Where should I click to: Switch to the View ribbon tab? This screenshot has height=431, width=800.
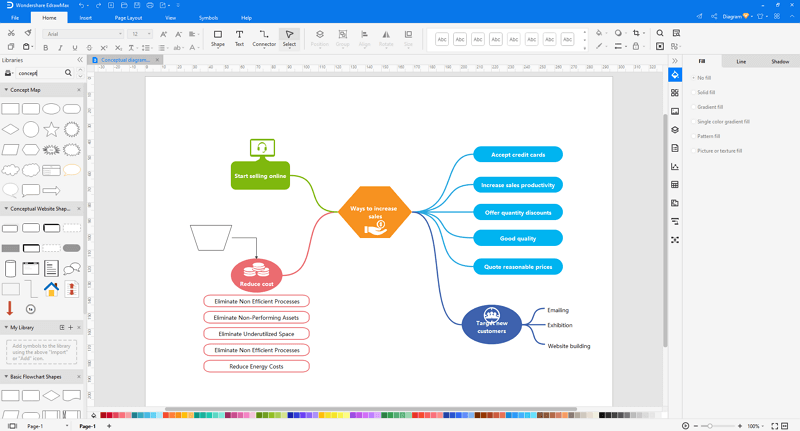point(170,18)
